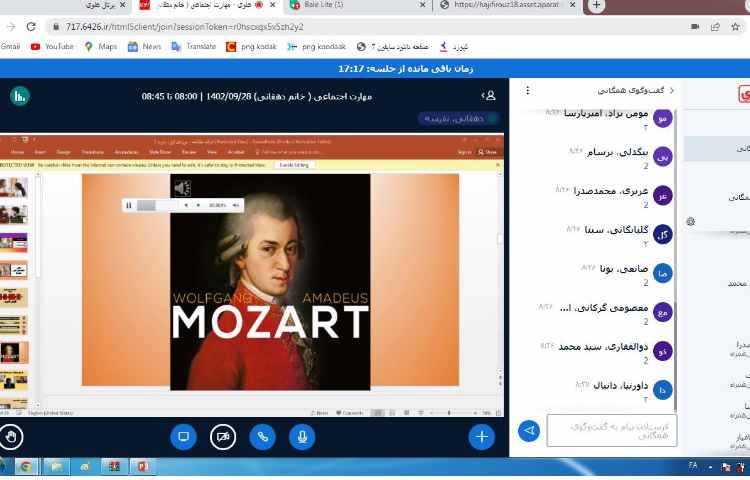Close the Bale Lite tab
750x480 pixels.
(422, 5)
